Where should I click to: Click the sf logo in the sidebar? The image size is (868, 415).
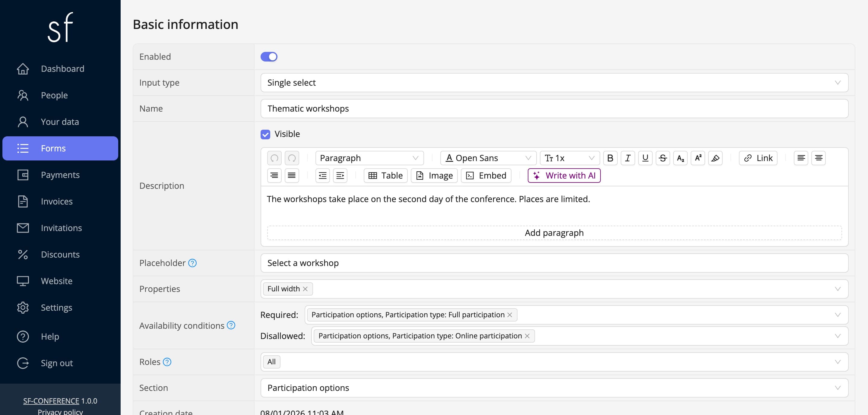point(60,27)
